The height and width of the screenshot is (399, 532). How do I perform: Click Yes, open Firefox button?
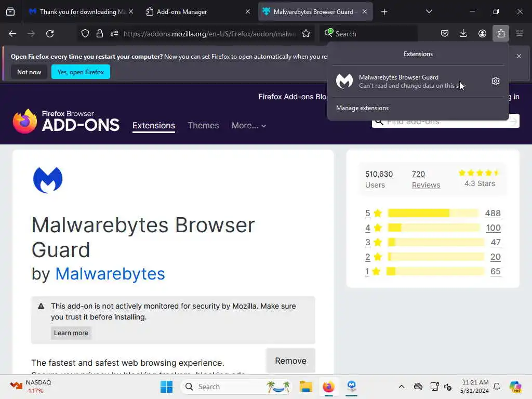click(x=81, y=72)
